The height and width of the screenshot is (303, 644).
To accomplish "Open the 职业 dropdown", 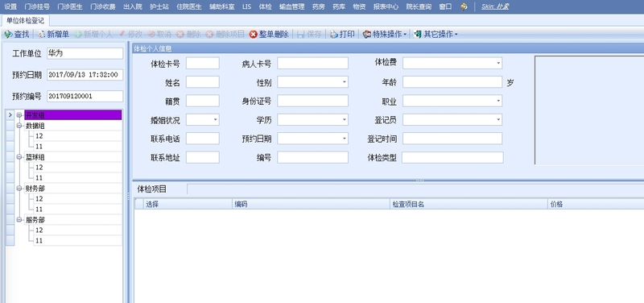I will coord(498,101).
